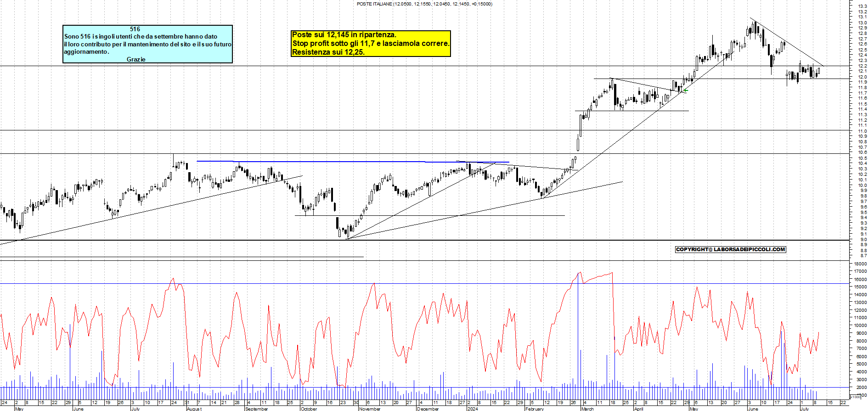The width and height of the screenshot is (868, 411).
Task: Click volume axis label 18000
Action: point(860,264)
